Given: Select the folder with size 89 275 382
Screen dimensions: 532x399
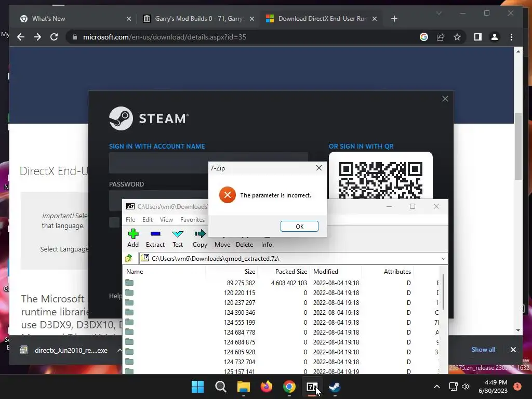Looking at the screenshot, I should (x=282, y=283).
